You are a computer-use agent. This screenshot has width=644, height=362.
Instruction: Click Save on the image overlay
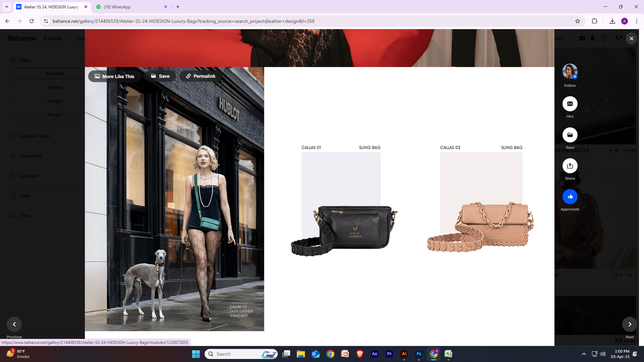pyautogui.click(x=160, y=76)
